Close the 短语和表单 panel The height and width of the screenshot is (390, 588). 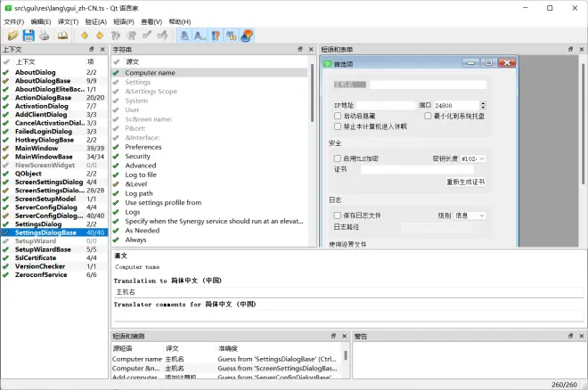pos(582,49)
